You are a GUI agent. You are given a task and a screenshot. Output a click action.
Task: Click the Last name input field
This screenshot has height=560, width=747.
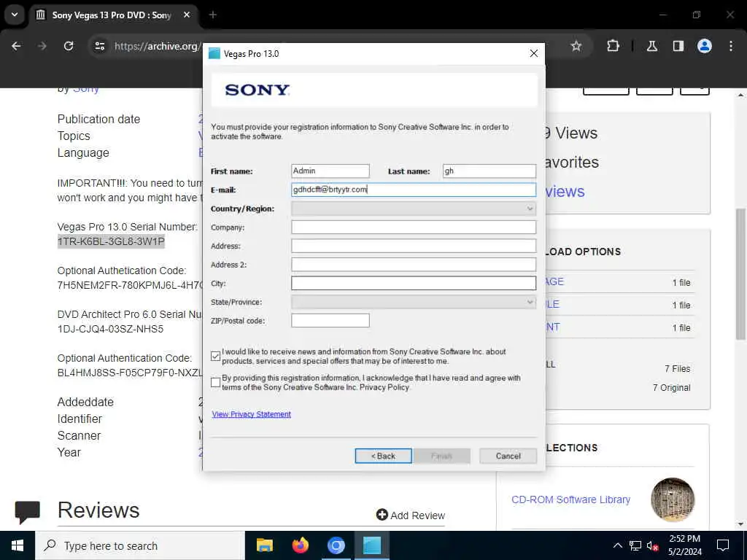[489, 171]
